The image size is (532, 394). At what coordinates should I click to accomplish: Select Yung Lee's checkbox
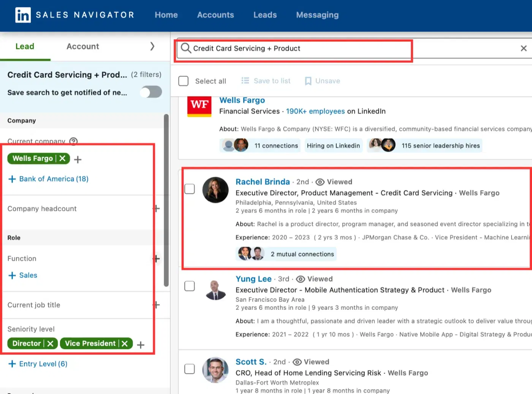[190, 286]
